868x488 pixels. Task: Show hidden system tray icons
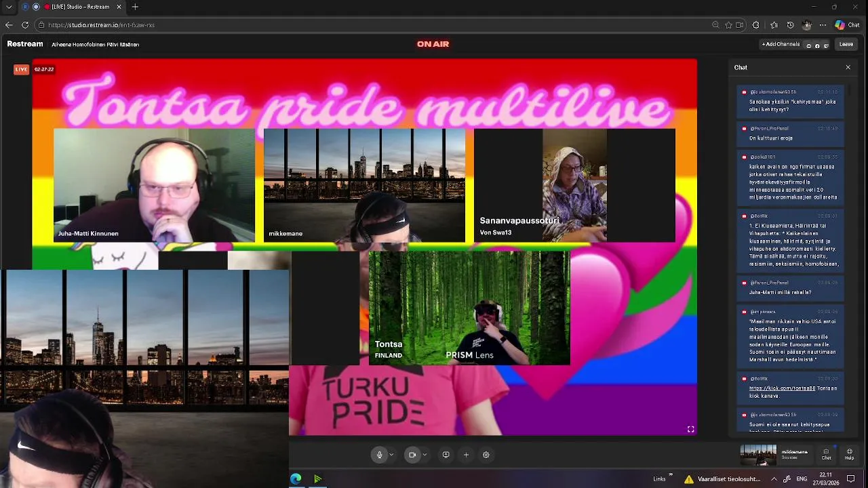coord(774,479)
